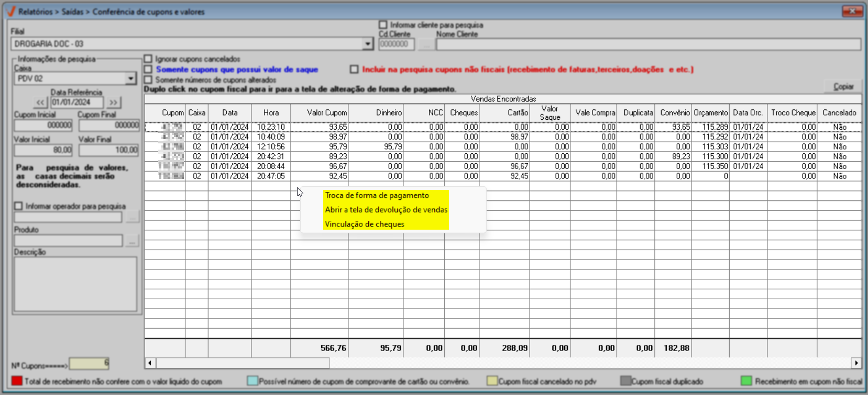
Task: Click the Cupom column header
Action: pos(165,113)
